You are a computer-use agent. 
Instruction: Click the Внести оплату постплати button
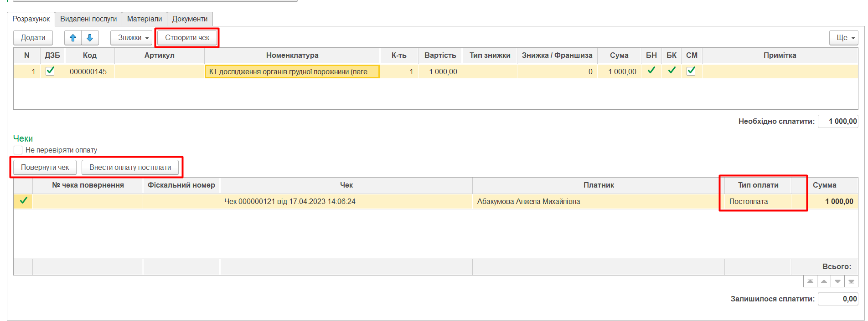point(130,168)
